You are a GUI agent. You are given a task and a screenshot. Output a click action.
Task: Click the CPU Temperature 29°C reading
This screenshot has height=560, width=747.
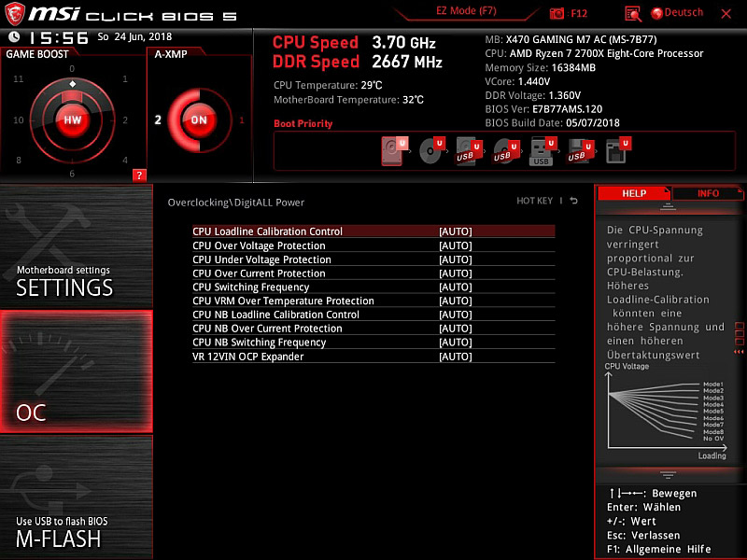(x=328, y=85)
